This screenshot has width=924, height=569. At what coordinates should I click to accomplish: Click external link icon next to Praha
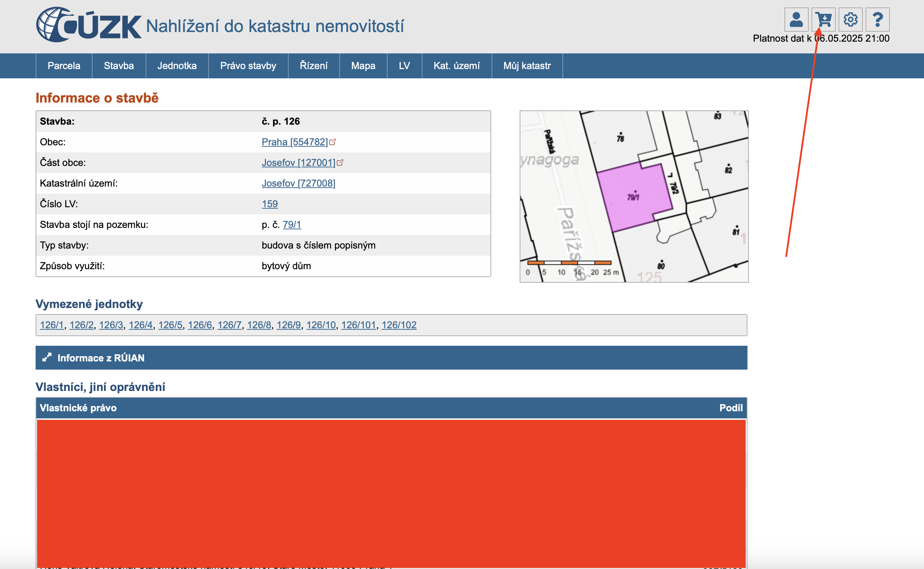[332, 142]
